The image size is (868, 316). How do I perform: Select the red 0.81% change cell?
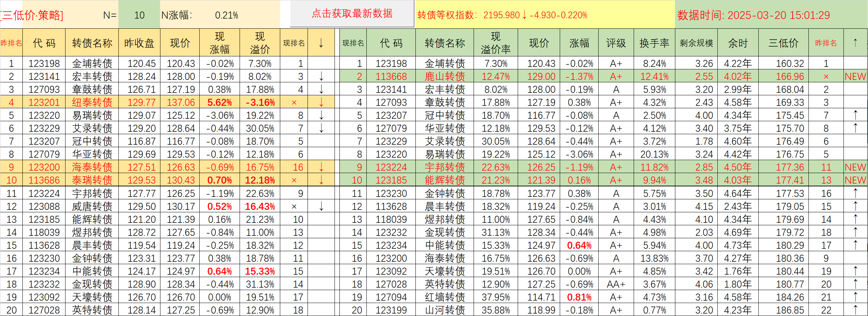tap(579, 297)
